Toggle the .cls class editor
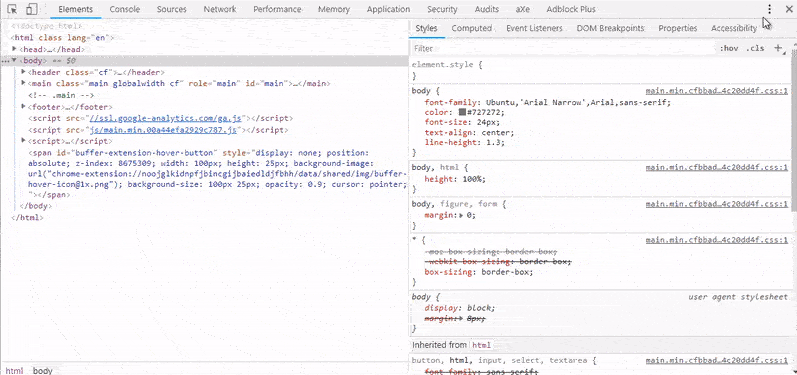Viewport: 797px width, 375px height. 755,48
